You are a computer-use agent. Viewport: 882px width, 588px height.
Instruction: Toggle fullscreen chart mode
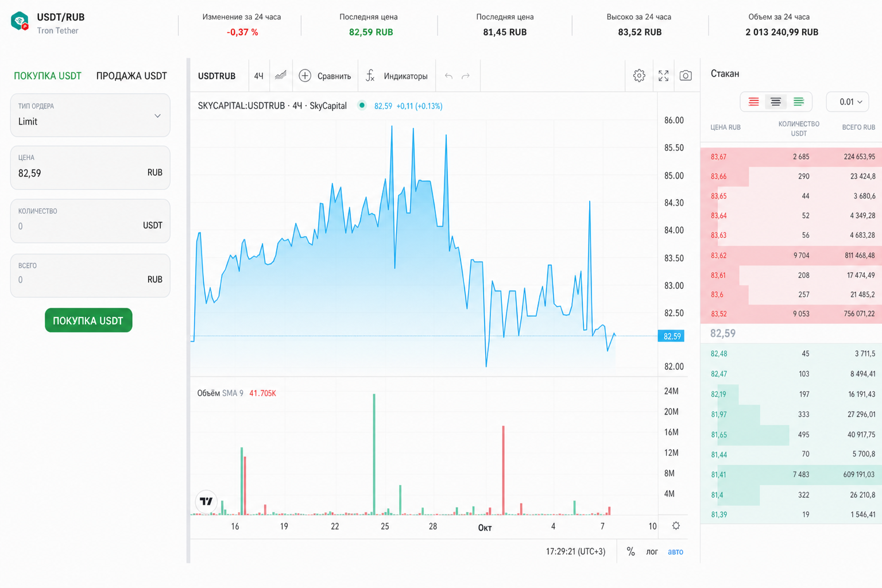tap(663, 75)
